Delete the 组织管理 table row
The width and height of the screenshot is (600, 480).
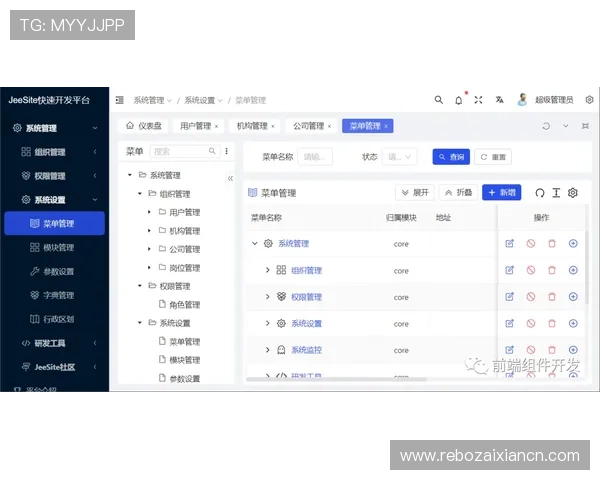click(552, 270)
